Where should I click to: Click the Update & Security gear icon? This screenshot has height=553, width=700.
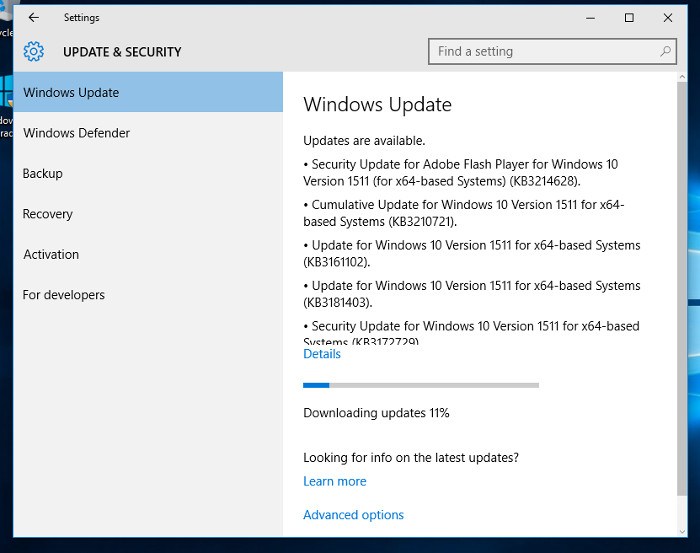[33, 51]
